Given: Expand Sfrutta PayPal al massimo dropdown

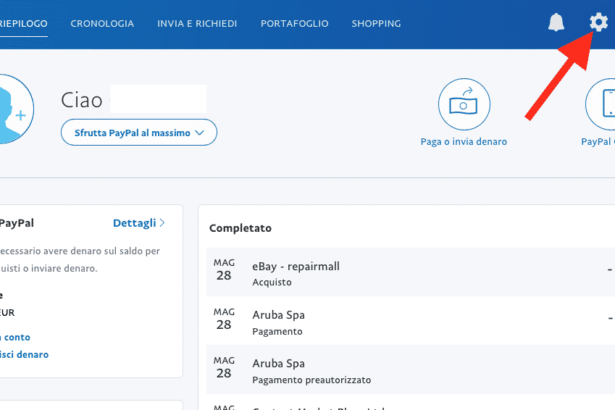Looking at the screenshot, I should coord(139,133).
